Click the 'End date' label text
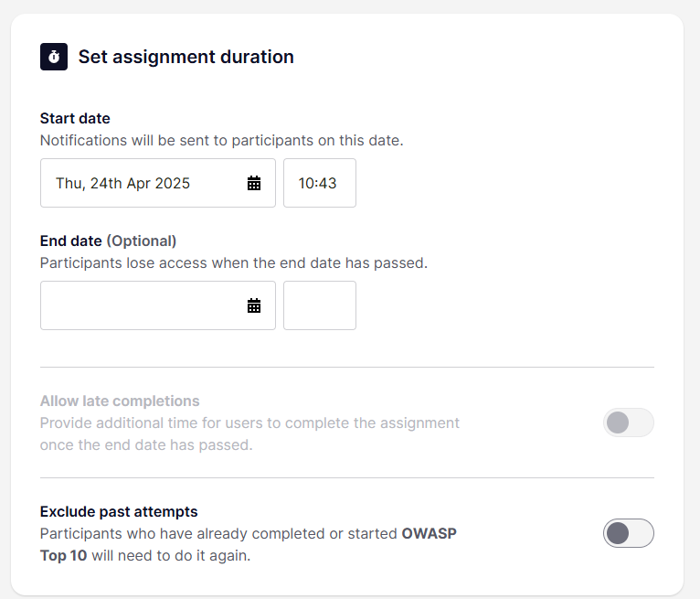The height and width of the screenshot is (599, 700). pyautogui.click(x=71, y=241)
